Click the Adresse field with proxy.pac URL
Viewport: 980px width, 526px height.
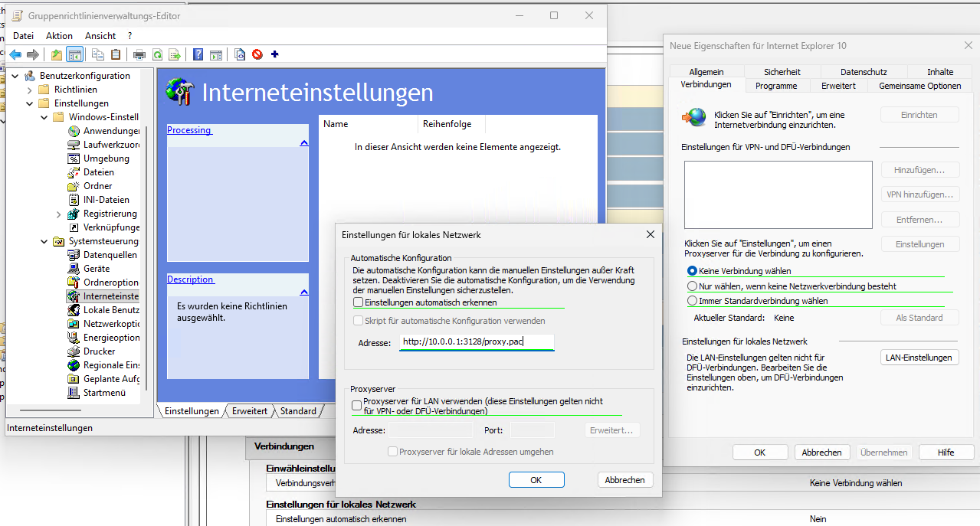(476, 342)
